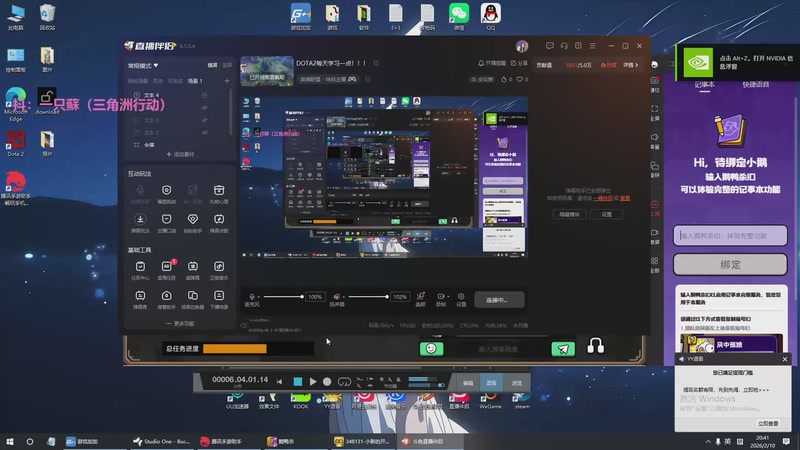Open the 录制 dropdown arrow
The height and width of the screenshot is (450, 800).
pos(447,296)
